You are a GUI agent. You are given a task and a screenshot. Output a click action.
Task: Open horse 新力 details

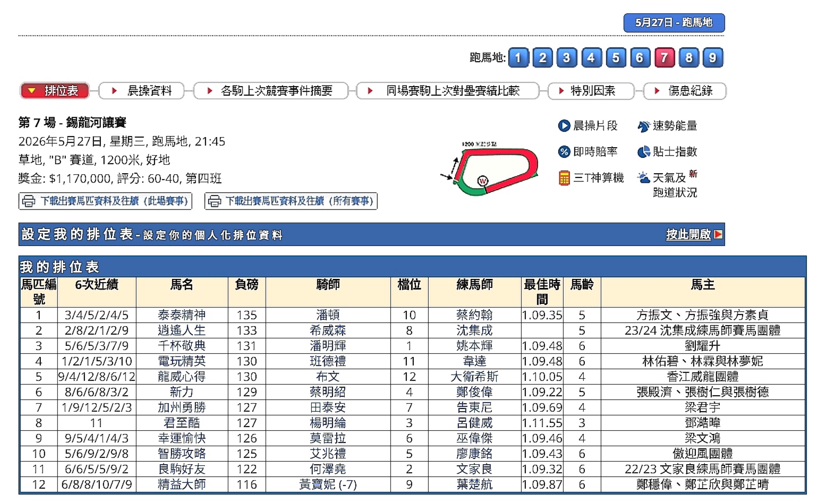point(182,392)
